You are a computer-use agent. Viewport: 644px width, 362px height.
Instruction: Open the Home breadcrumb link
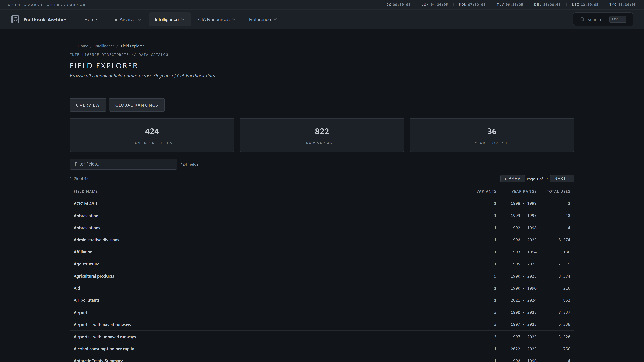(x=83, y=46)
